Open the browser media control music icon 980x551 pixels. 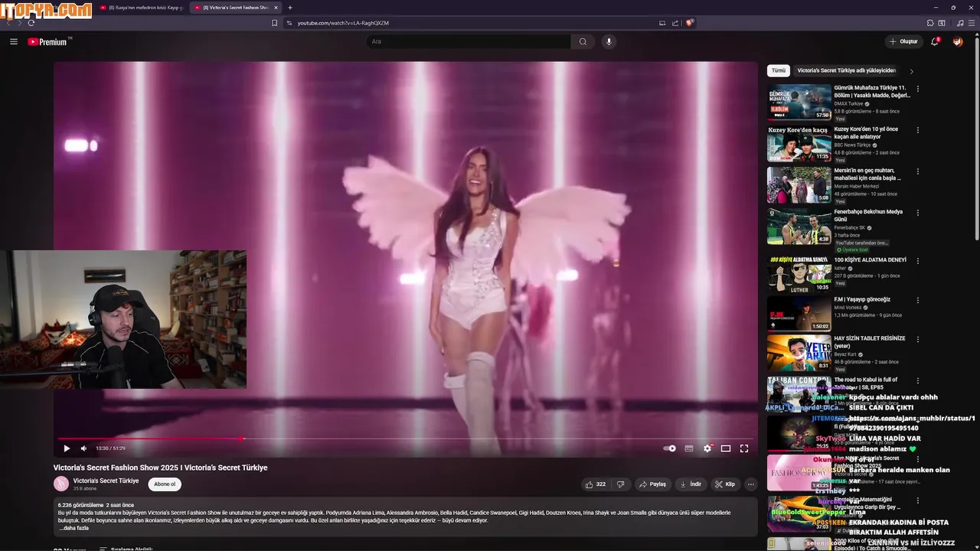click(960, 23)
